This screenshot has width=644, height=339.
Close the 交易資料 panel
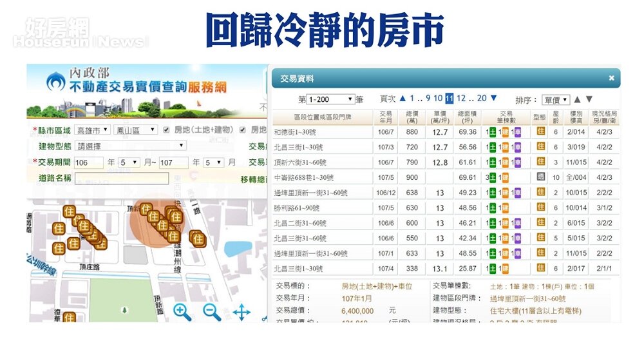click(611, 78)
